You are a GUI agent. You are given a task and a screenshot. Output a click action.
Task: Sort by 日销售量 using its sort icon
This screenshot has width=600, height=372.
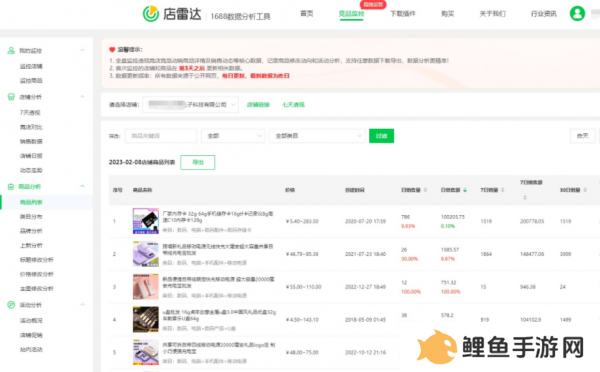[425, 190]
